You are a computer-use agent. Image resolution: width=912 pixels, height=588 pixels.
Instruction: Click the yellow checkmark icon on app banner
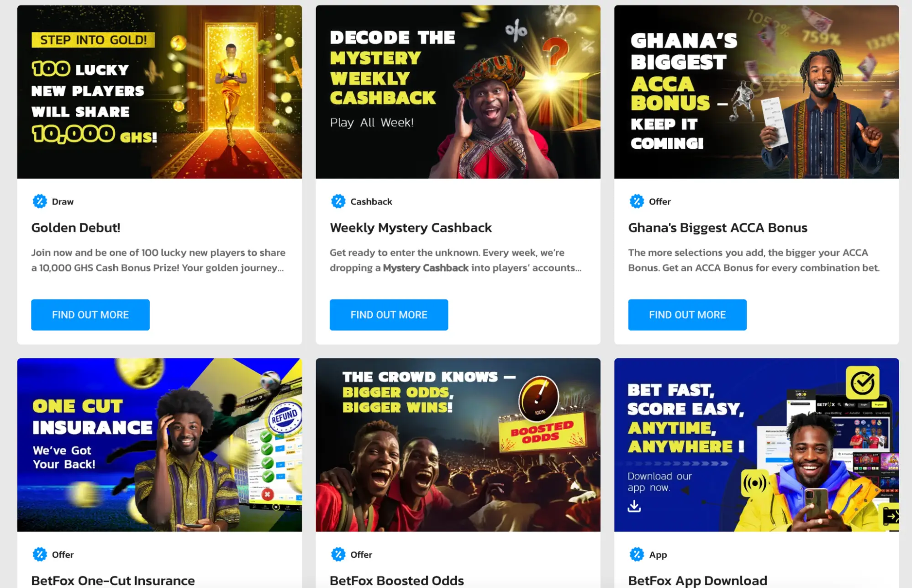[x=862, y=383]
